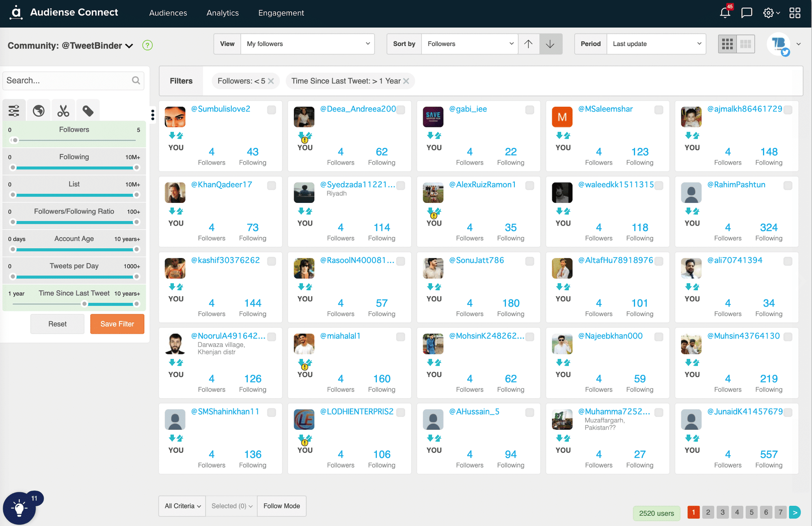Click Reset button to clear filters
The width and height of the screenshot is (812, 526).
[57, 323]
